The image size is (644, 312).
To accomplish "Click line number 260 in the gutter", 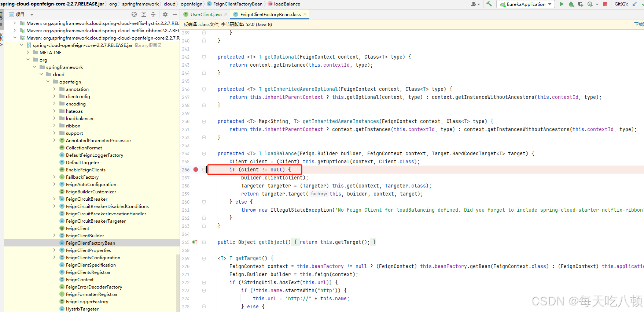I will (x=186, y=202).
